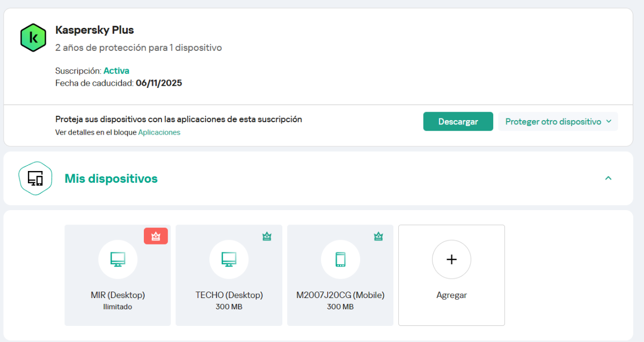
Task: Click the MIR (Desktop) device name
Action: coord(118,295)
